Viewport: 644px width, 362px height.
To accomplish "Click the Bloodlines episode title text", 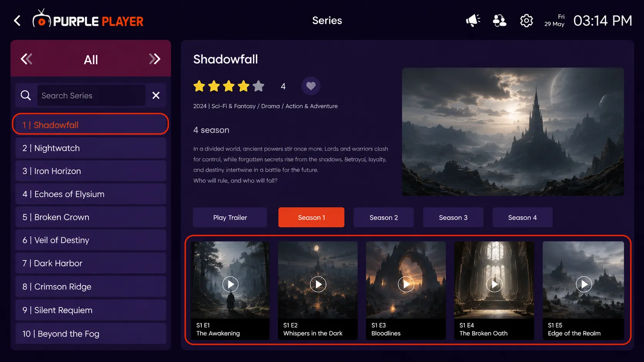I will [386, 333].
